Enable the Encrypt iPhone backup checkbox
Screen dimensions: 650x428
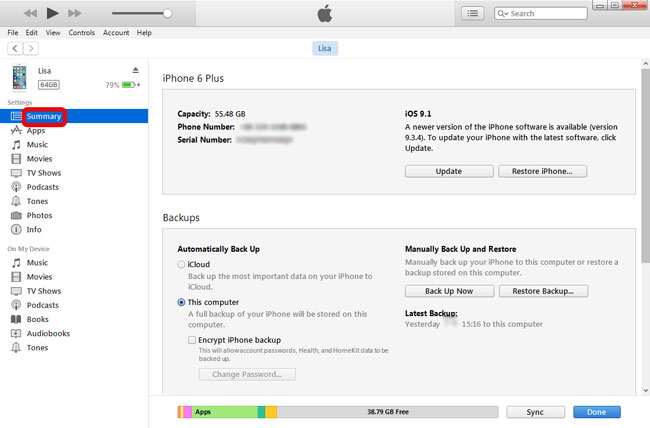192,340
